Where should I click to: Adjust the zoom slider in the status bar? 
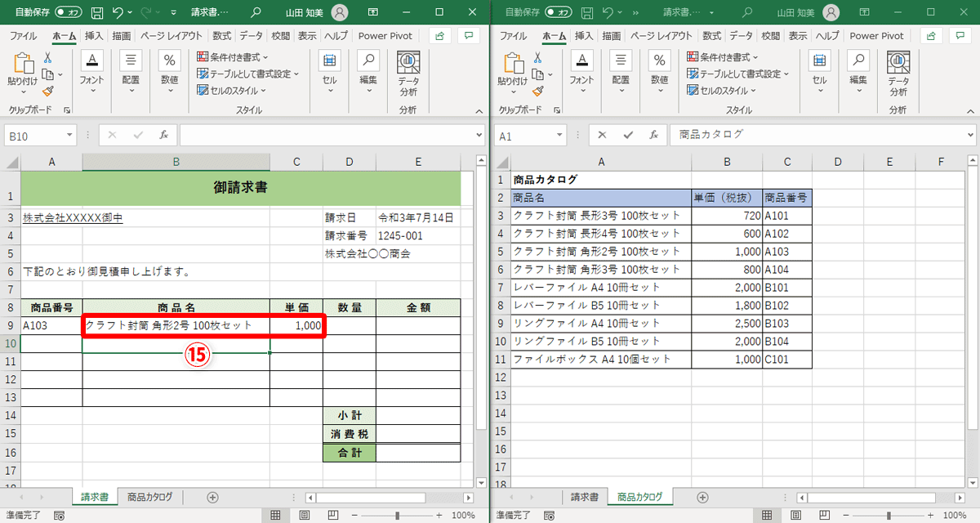[399, 516]
